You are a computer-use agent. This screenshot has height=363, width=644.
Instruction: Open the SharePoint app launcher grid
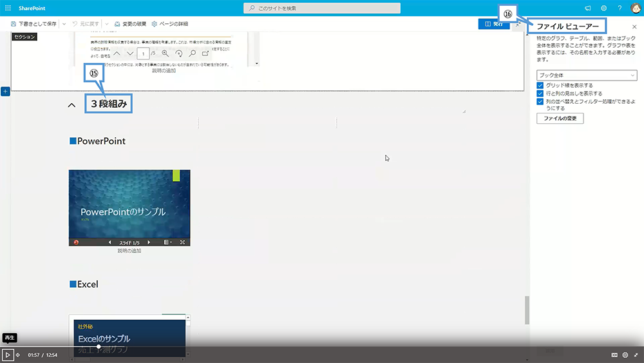click(8, 8)
